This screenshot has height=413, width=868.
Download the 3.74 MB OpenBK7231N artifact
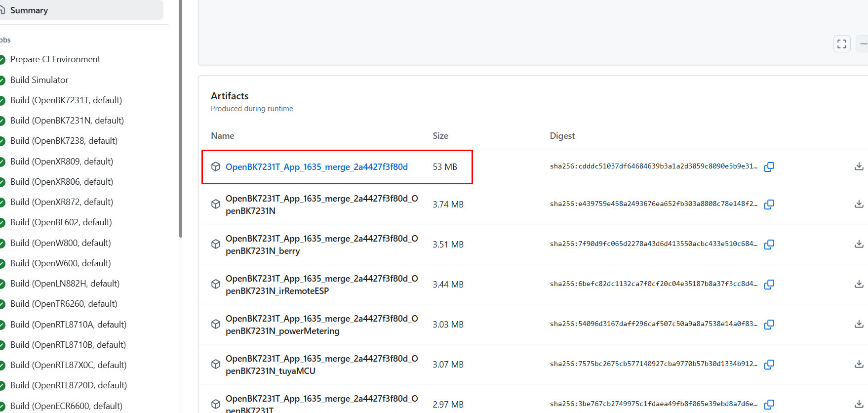[859, 204]
